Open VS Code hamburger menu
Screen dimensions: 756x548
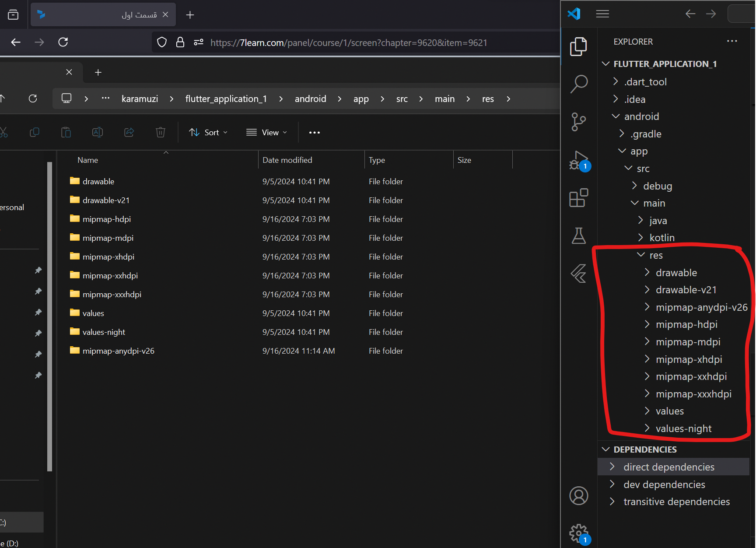click(x=602, y=14)
